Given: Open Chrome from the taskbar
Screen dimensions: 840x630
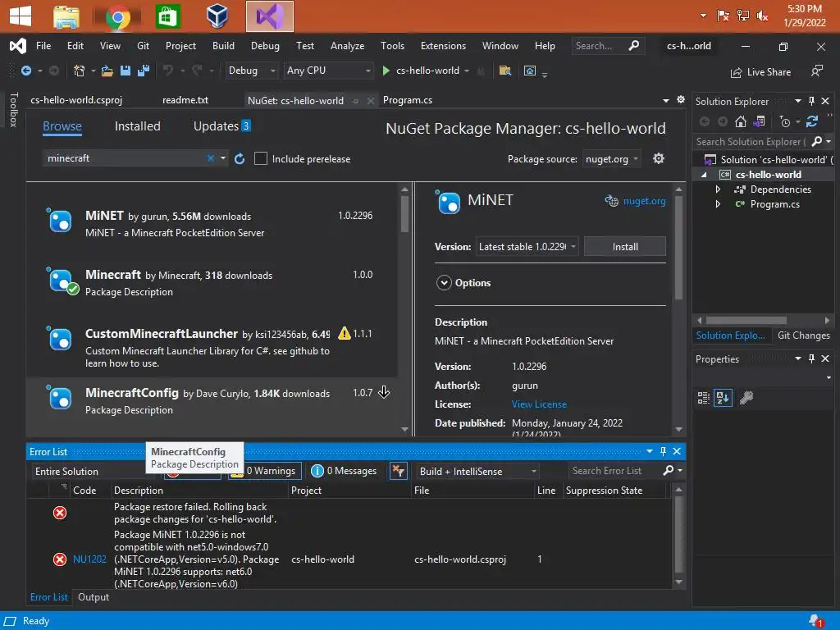Looking at the screenshot, I should click(118, 17).
